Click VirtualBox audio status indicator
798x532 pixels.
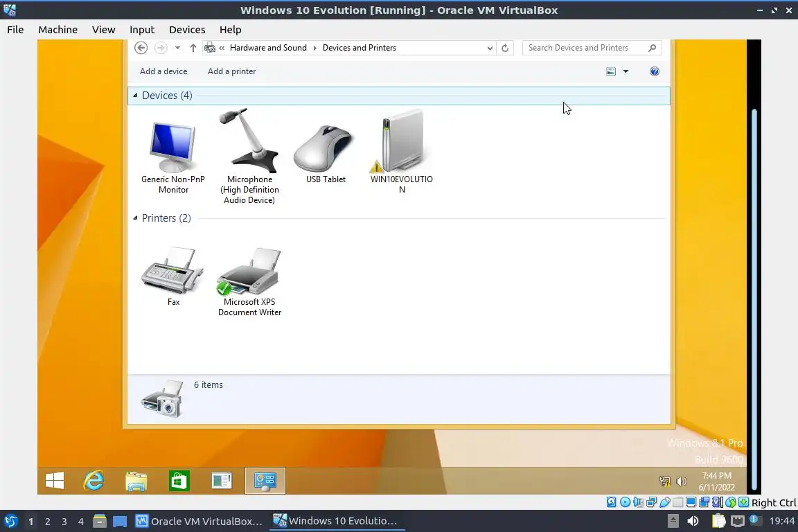(x=638, y=502)
